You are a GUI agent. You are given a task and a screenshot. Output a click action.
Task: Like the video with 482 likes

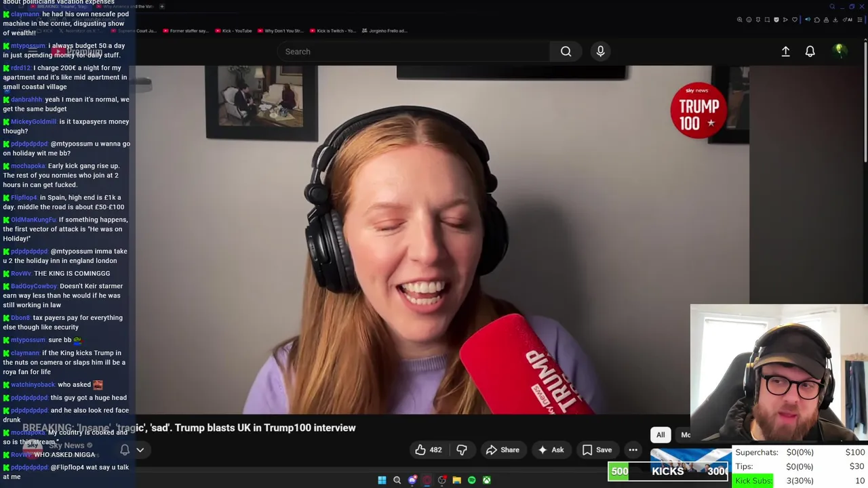pos(429,450)
